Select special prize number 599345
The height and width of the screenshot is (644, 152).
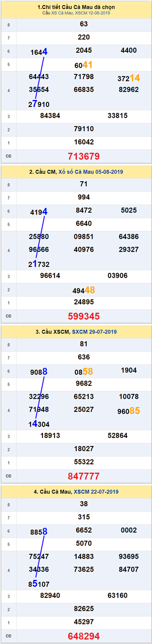coord(84,316)
